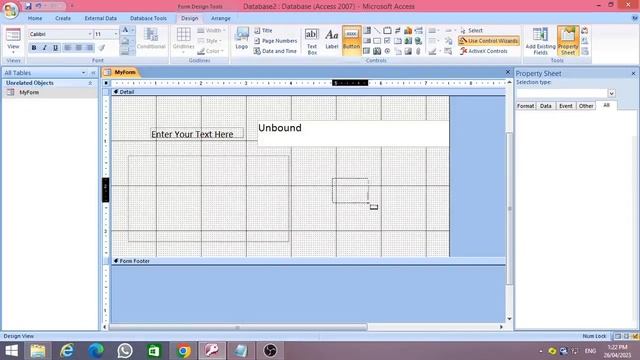
Task: Open the All Tables navigation dropdown
Action: [84, 73]
